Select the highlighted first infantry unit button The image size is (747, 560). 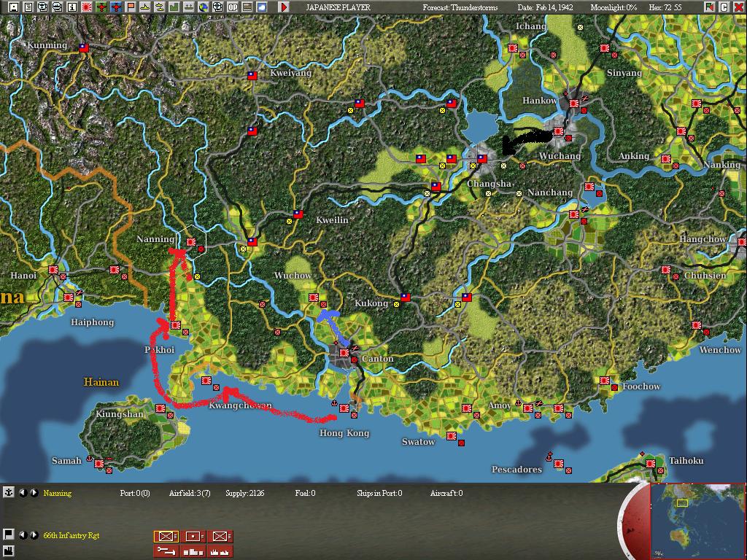point(166,536)
